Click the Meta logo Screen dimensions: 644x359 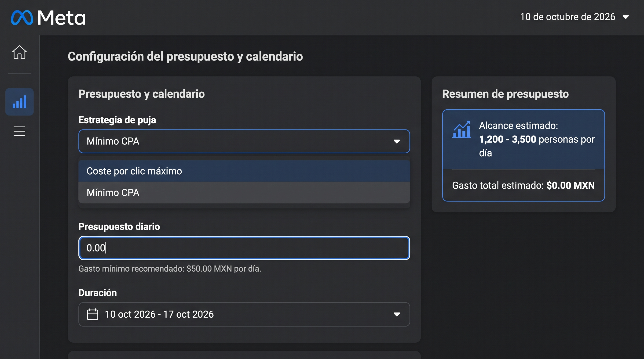(48, 18)
